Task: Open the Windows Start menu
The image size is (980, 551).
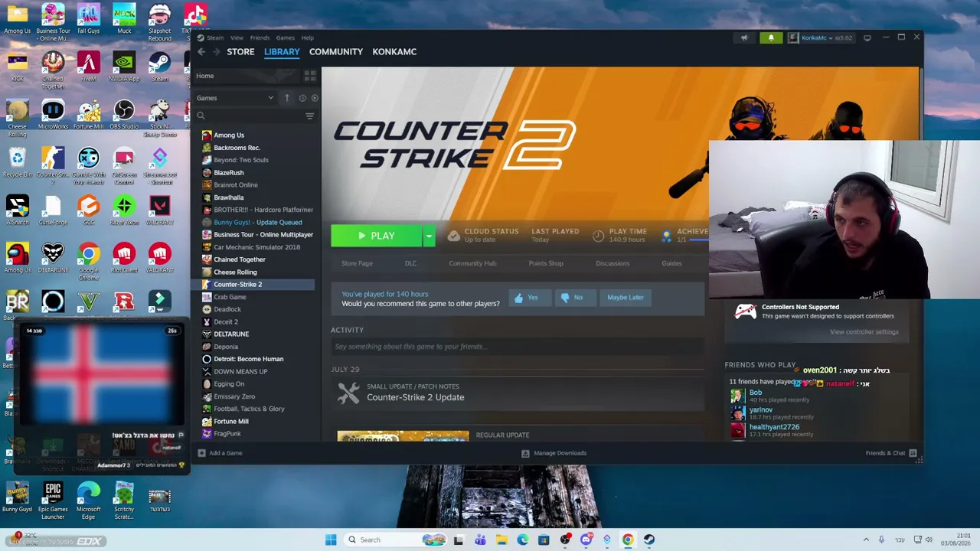Action: coord(331,540)
